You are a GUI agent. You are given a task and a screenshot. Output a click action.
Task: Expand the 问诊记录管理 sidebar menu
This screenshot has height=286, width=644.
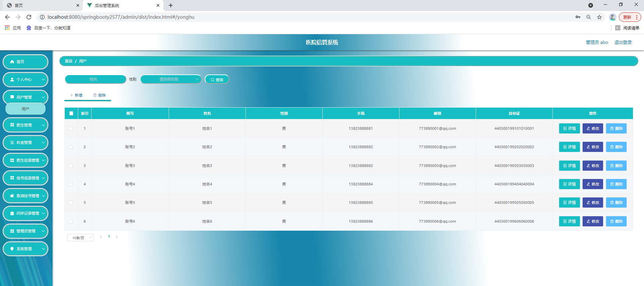pos(25,213)
